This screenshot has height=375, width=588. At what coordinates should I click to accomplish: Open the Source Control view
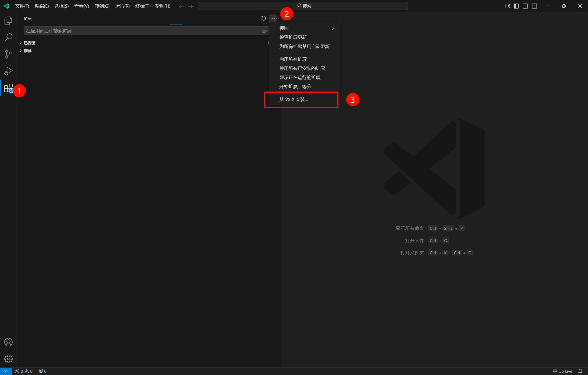pyautogui.click(x=8, y=54)
